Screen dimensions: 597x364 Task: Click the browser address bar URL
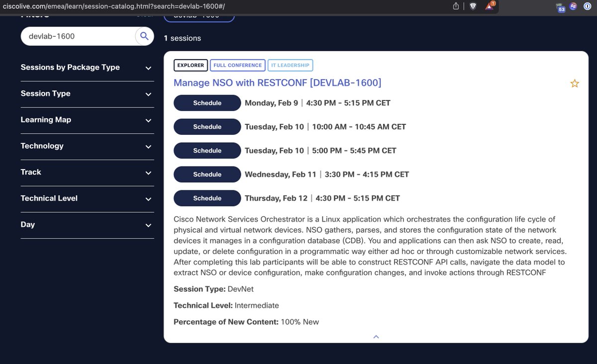pyautogui.click(x=114, y=6)
